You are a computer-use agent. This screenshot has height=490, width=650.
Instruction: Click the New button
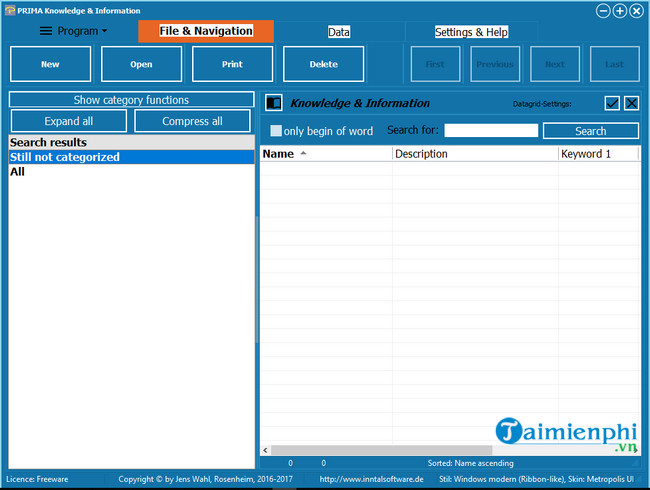click(x=50, y=64)
